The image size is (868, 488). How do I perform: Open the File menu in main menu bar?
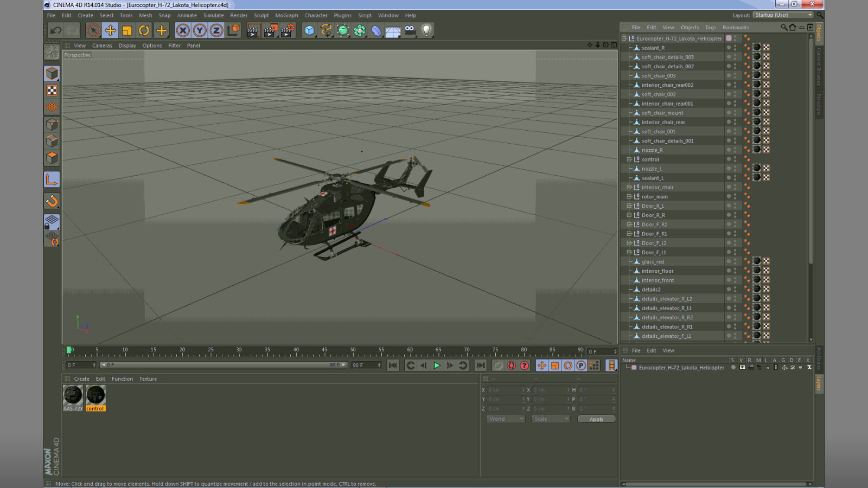[51, 16]
